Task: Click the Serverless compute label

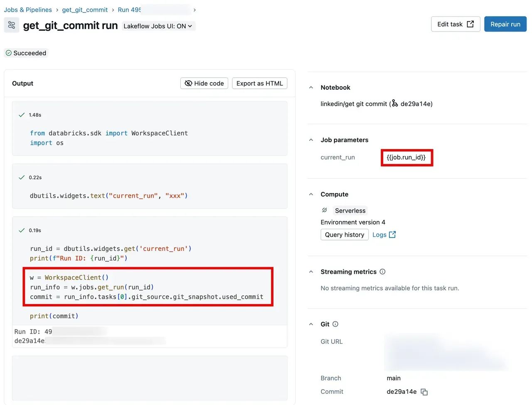Action: (x=350, y=211)
